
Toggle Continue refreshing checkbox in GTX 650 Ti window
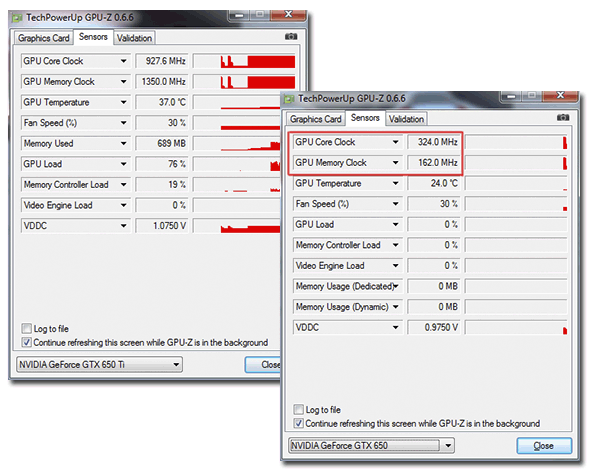coord(26,342)
